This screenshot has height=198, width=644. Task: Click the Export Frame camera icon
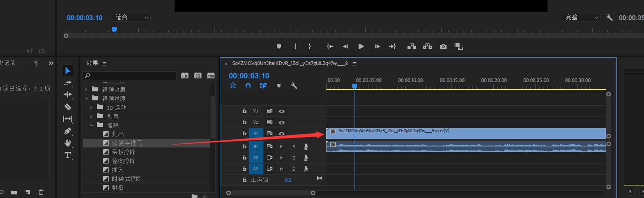click(x=443, y=46)
